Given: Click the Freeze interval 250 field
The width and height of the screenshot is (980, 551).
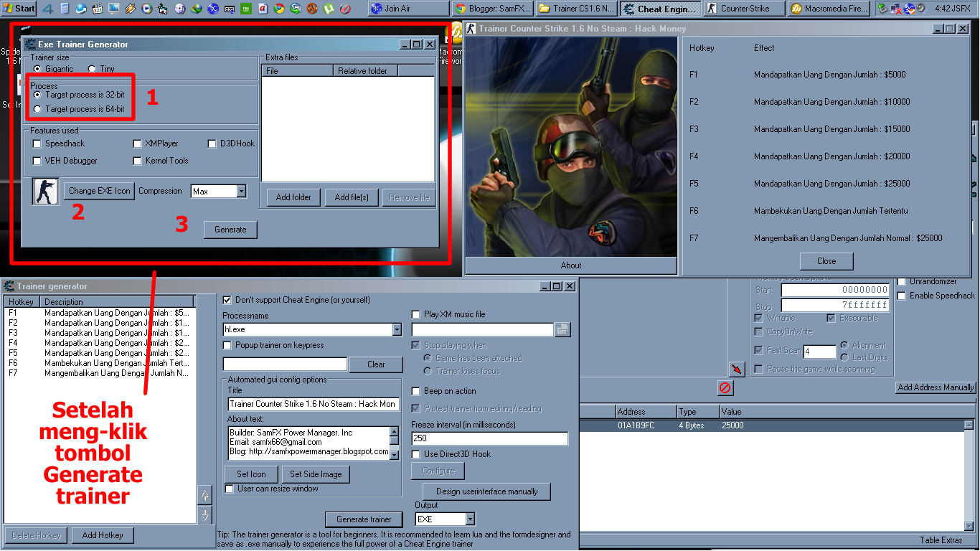Looking at the screenshot, I should [489, 438].
